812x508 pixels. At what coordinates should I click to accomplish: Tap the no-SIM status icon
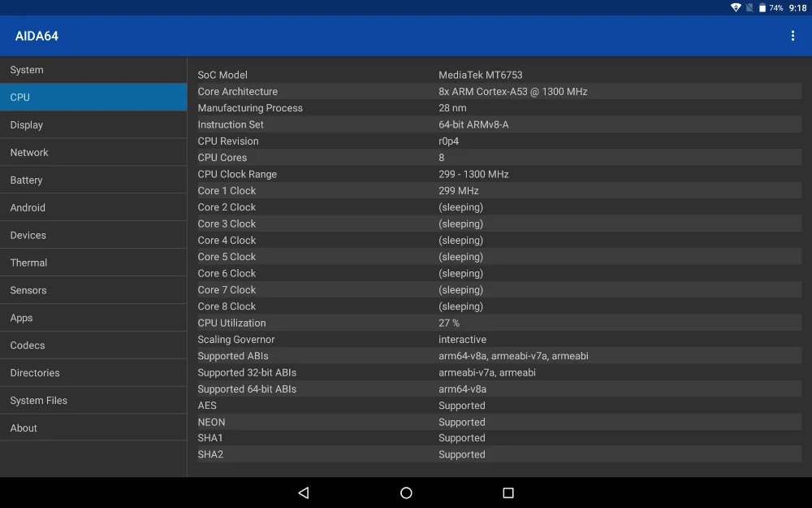coord(749,8)
